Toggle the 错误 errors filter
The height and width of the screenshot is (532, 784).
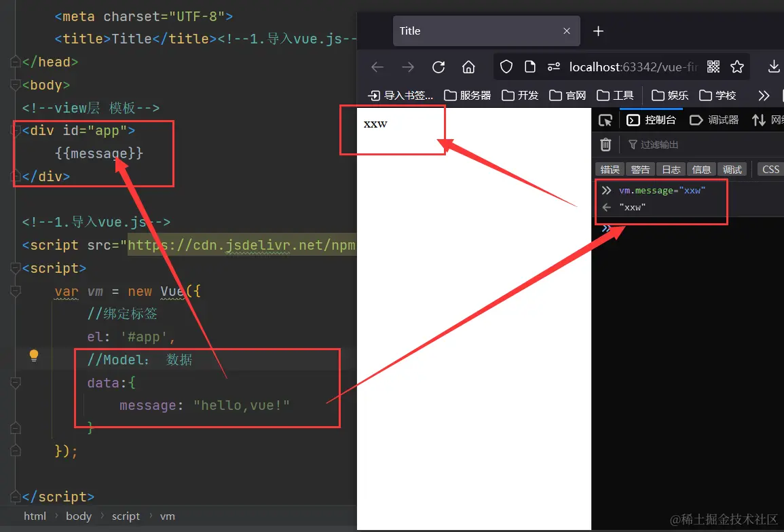610,170
